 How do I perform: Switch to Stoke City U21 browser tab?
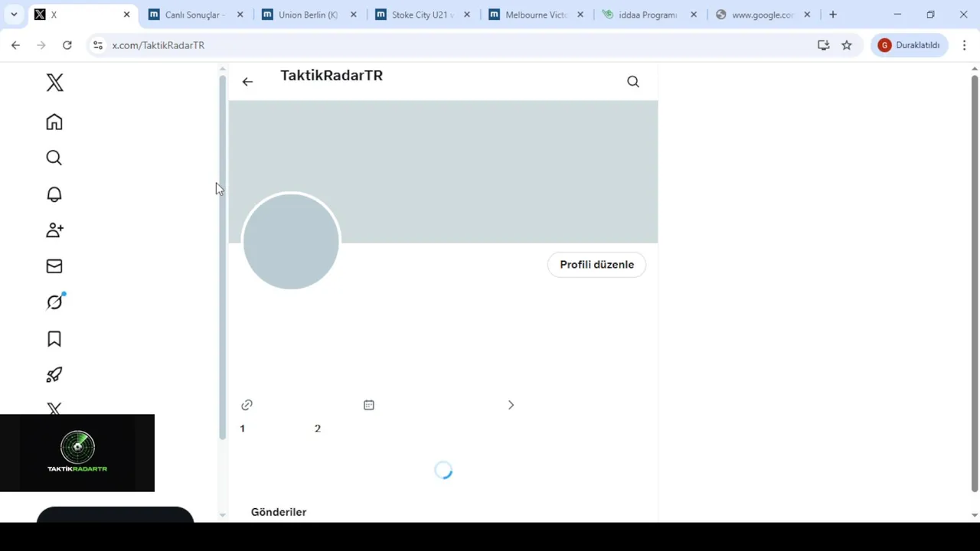(423, 15)
